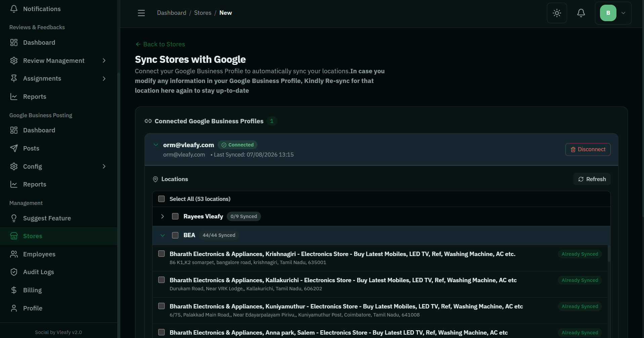Viewport: 644px width, 338px height.
Task: Check the Anna park, Salem store checkbox
Action: click(x=162, y=332)
